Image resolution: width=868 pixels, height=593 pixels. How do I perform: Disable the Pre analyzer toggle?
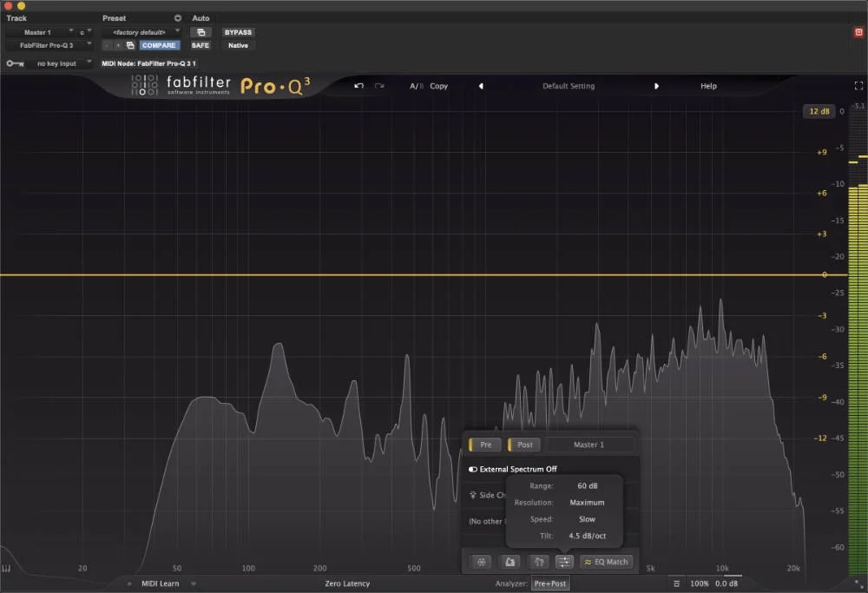point(485,444)
